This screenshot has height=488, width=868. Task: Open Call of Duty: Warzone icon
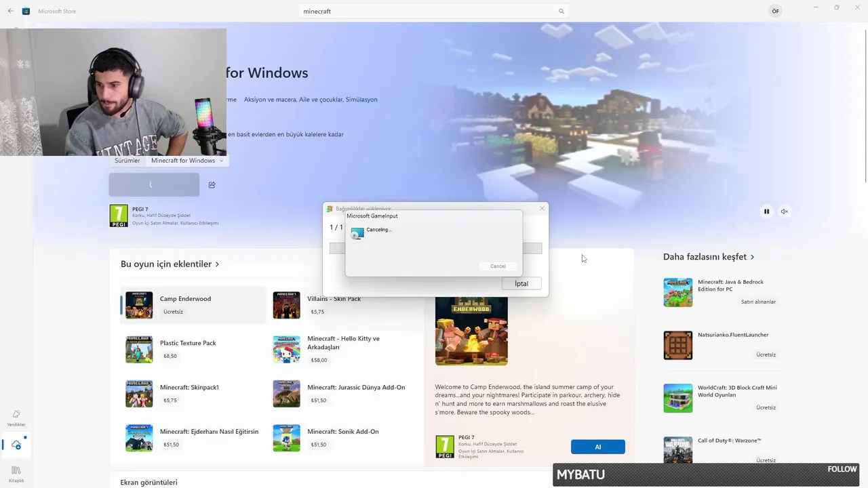pos(678,450)
